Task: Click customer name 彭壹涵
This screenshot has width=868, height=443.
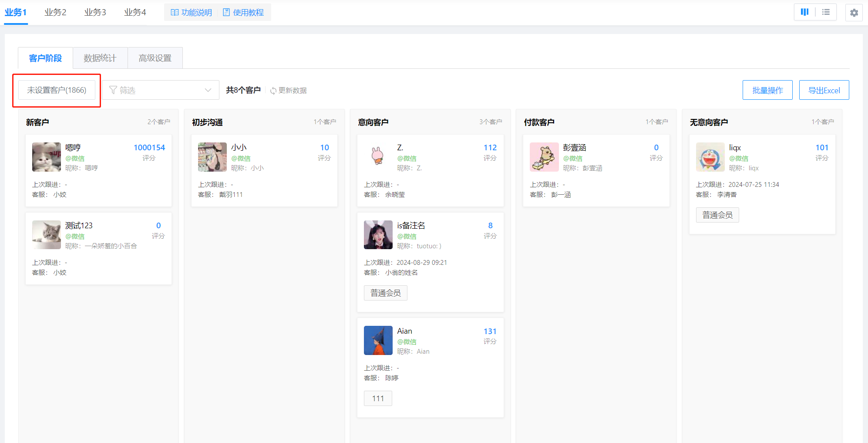Action: (575, 148)
